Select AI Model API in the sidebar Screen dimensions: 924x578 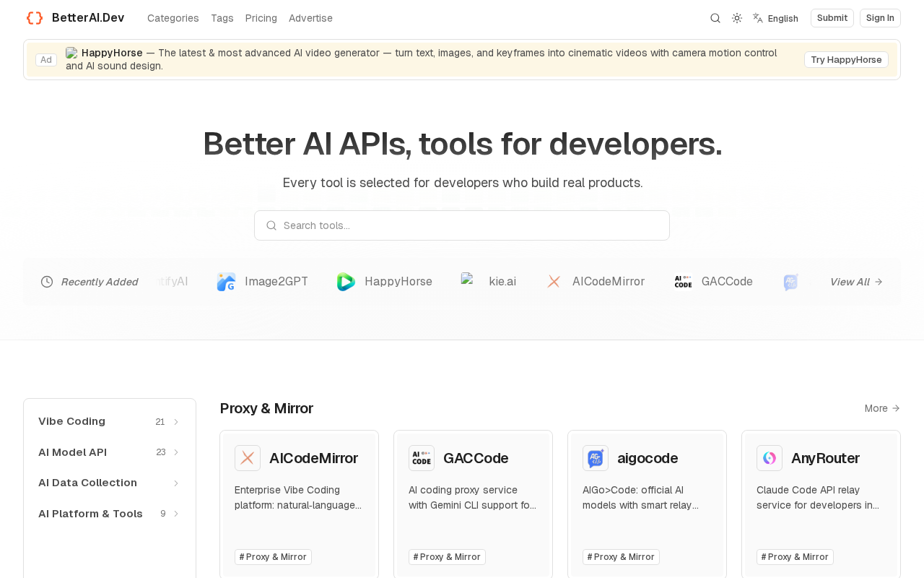(x=72, y=452)
